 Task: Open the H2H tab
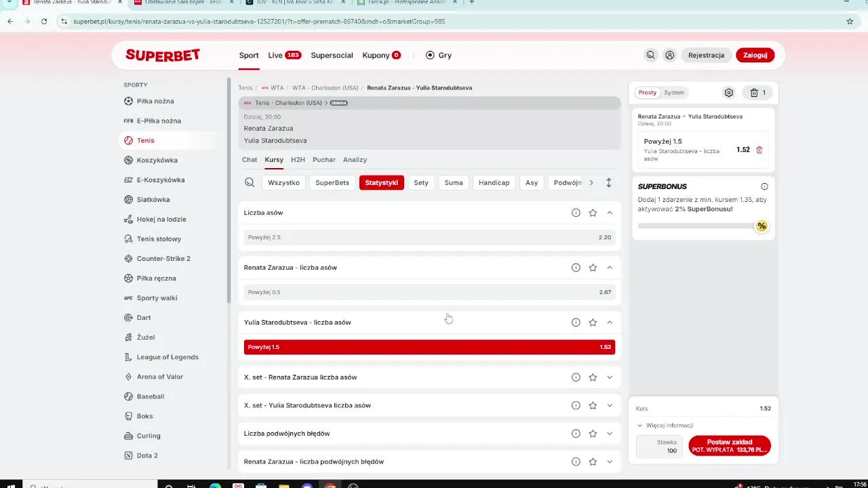(298, 160)
